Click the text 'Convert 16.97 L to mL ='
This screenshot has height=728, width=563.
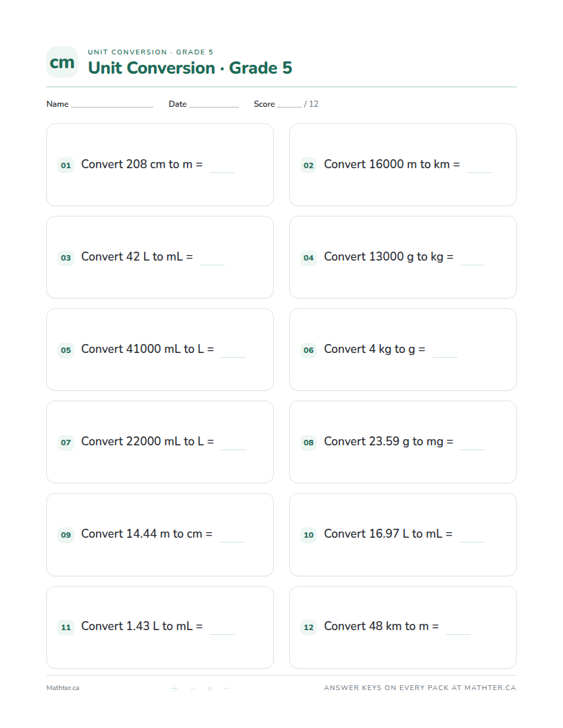pos(388,534)
